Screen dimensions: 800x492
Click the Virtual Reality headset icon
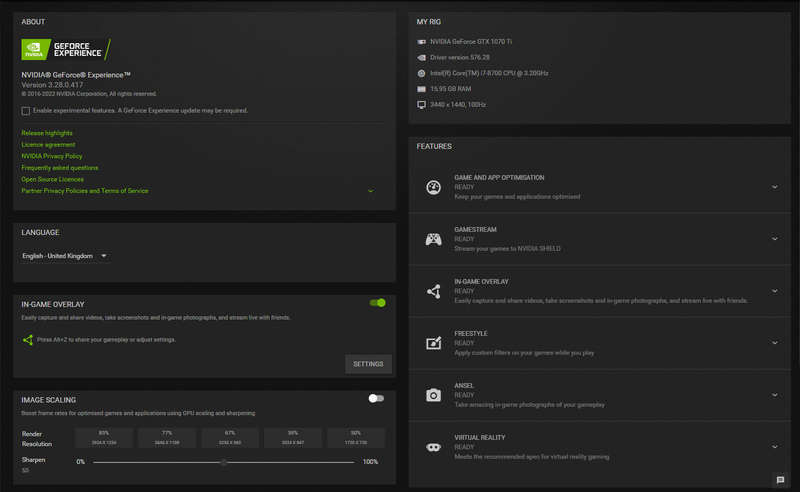coord(434,447)
